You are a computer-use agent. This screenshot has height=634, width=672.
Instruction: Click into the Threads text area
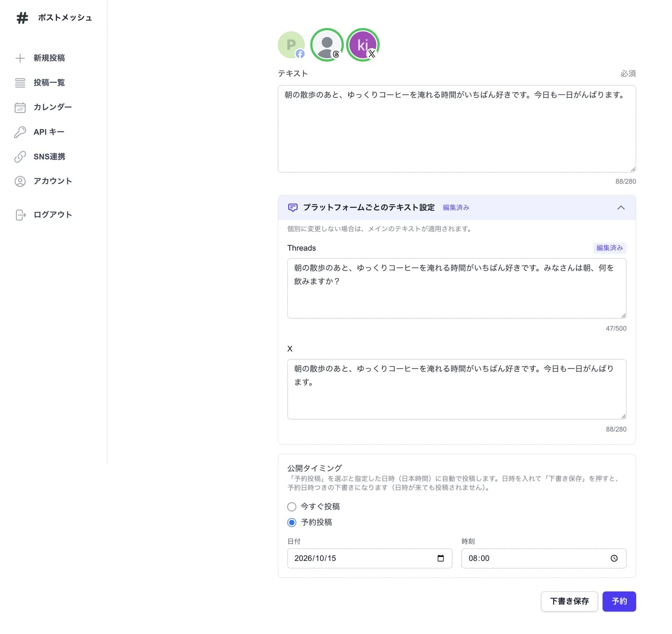(x=457, y=289)
